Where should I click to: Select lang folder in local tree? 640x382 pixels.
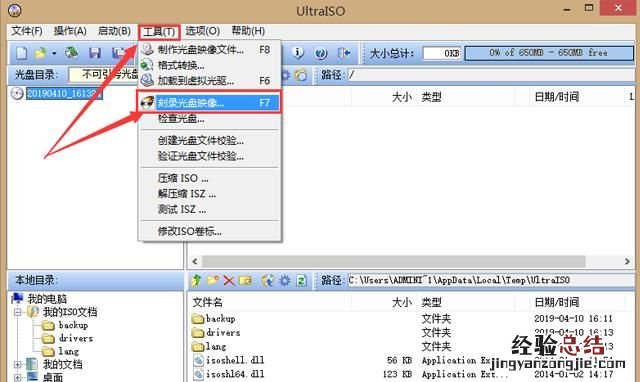[x=69, y=351]
